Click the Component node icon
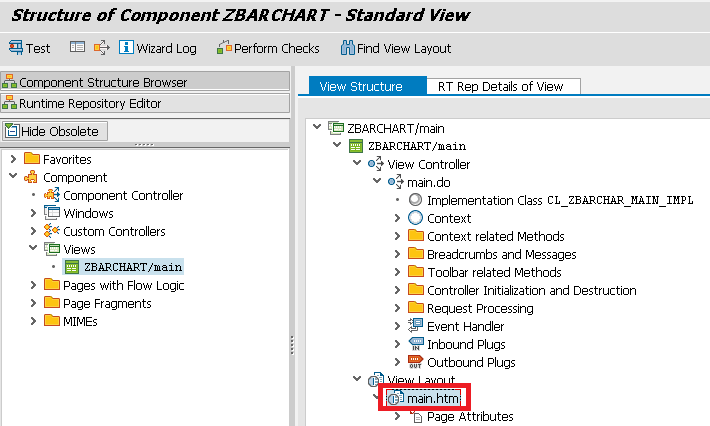Screen dimensions: 710x426 pyautogui.click(x=31, y=177)
